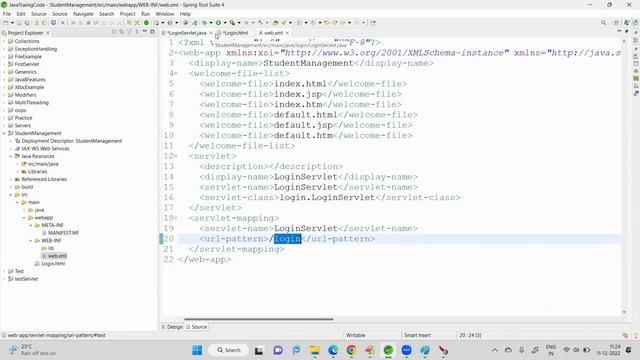Screen dimensions: 640x360
Task: Click the horizontal scrollbar of the editor
Action: click(258, 319)
